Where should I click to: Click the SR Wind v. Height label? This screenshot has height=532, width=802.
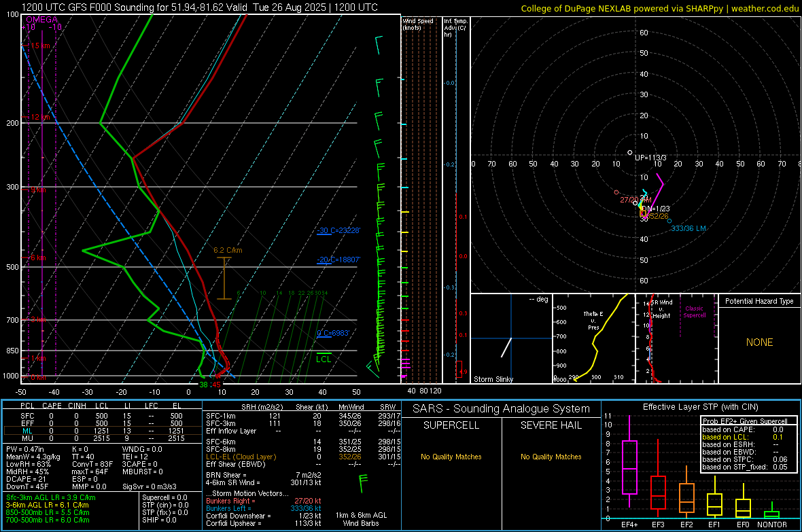click(662, 309)
